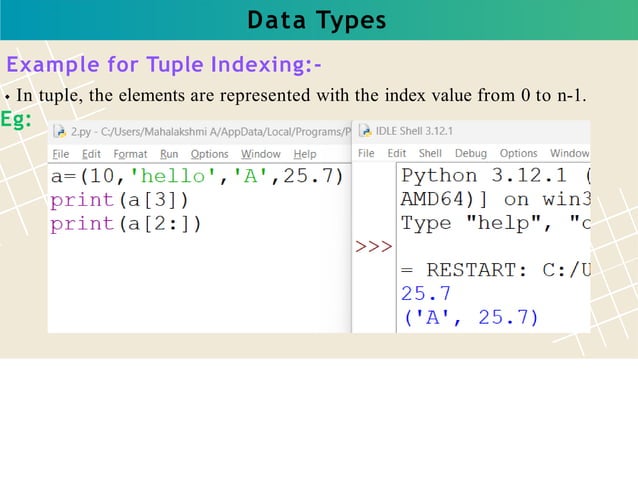Open the Run menu in the editor
Image resolution: width=638 pixels, height=478 pixels.
[x=169, y=154]
